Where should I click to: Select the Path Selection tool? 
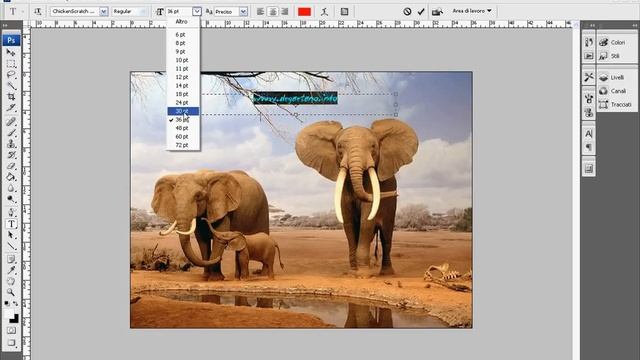11,235
